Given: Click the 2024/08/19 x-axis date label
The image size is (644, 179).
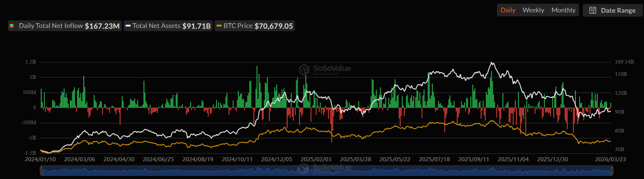Looking at the screenshot, I should 198,159.
